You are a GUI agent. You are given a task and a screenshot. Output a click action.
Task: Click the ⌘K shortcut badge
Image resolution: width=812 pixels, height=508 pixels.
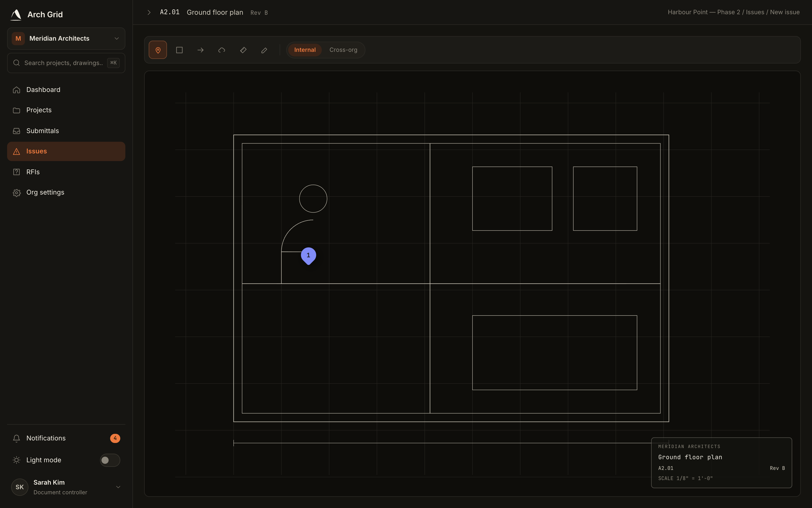coord(113,63)
